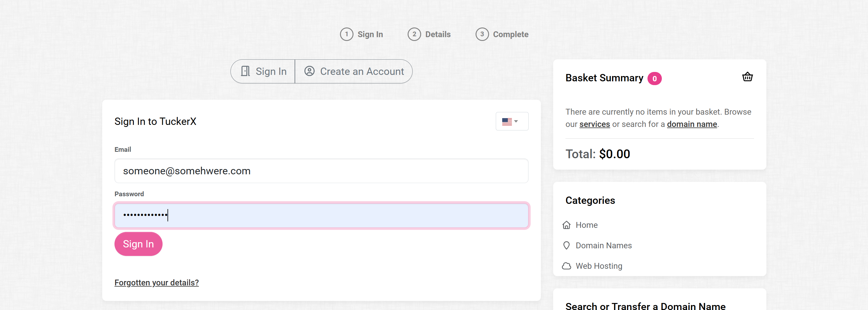Click the pink Sign In button
The width and height of the screenshot is (868, 310).
click(x=138, y=244)
